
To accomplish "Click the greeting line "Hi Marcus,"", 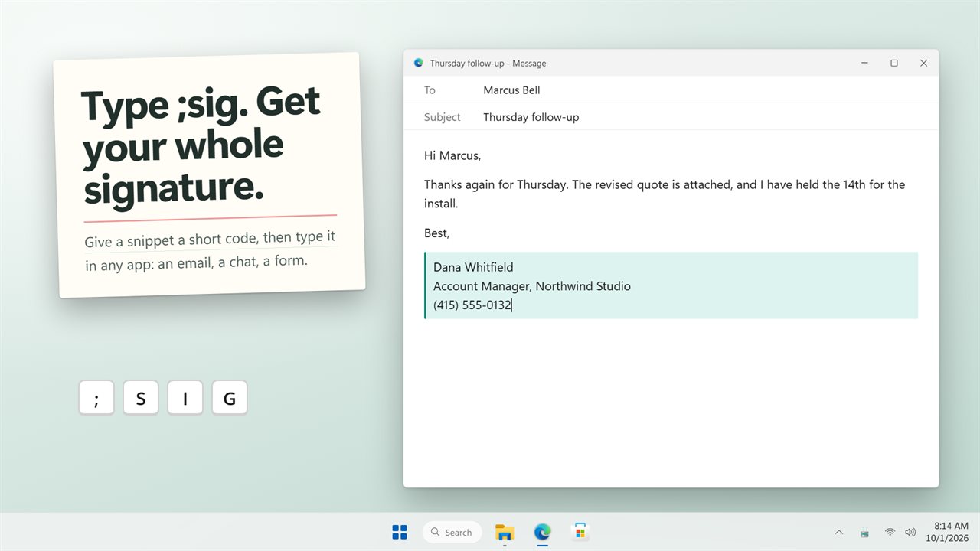I will point(452,155).
